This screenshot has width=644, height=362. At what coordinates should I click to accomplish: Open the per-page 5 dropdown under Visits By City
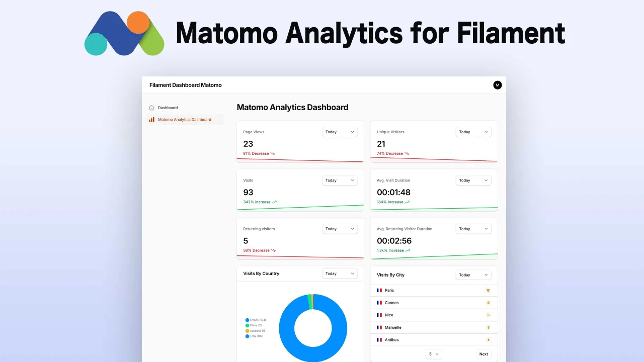click(433, 354)
